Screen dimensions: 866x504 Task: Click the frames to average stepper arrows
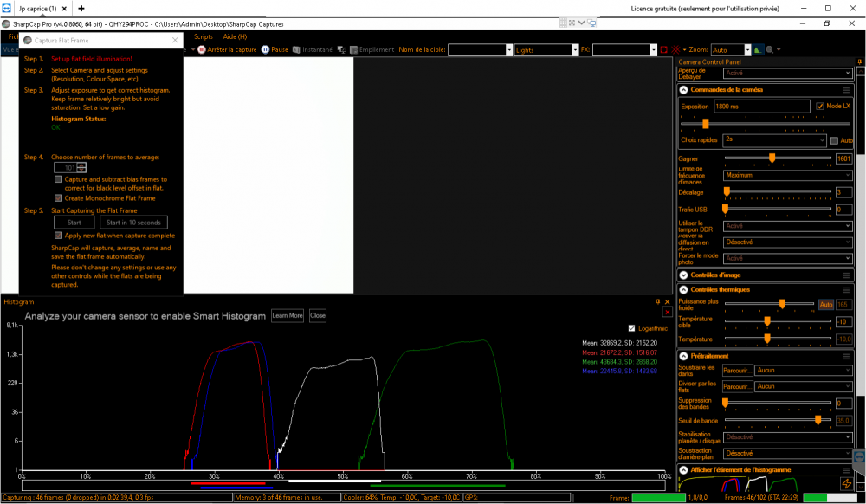pyautogui.click(x=81, y=167)
